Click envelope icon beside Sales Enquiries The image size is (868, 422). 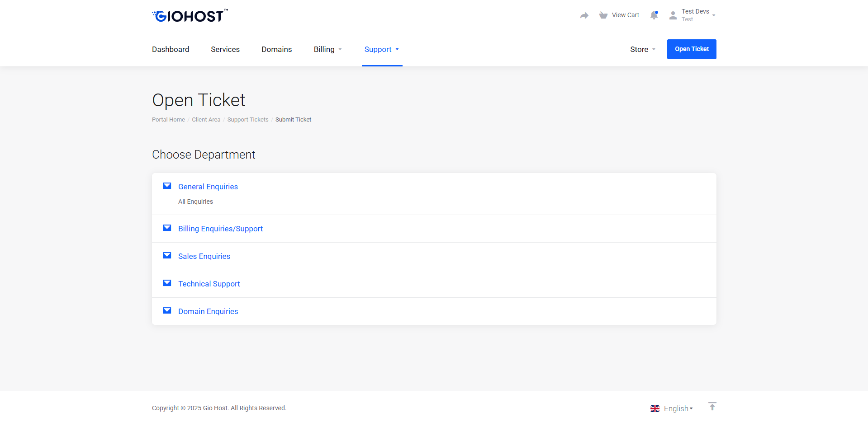coord(167,255)
